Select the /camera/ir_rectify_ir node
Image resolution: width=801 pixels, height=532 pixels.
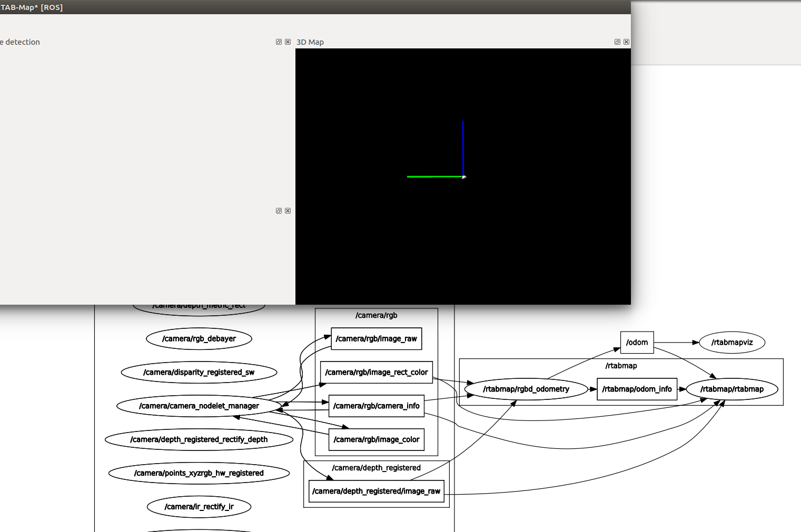click(x=199, y=507)
